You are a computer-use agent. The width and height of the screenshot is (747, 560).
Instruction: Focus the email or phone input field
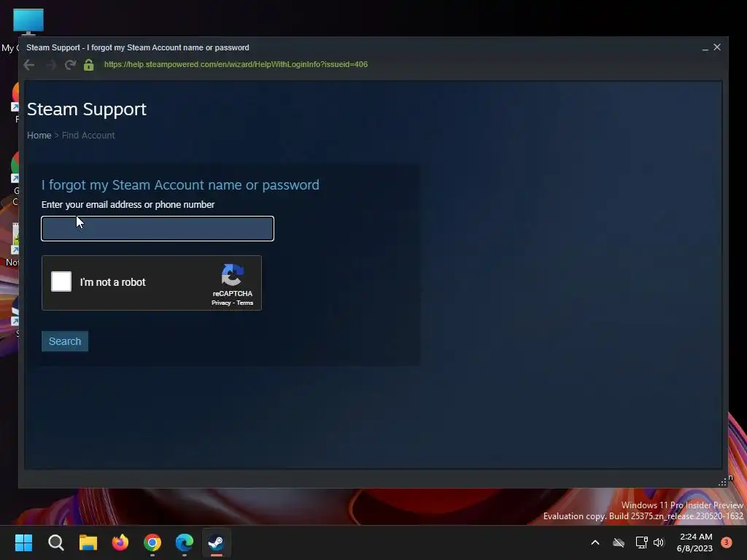pos(158,228)
